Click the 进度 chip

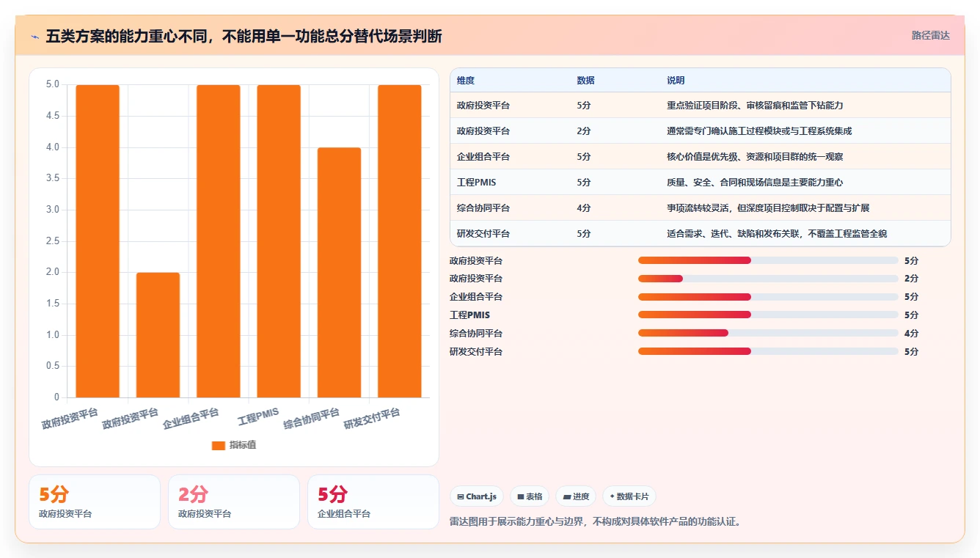tap(576, 496)
